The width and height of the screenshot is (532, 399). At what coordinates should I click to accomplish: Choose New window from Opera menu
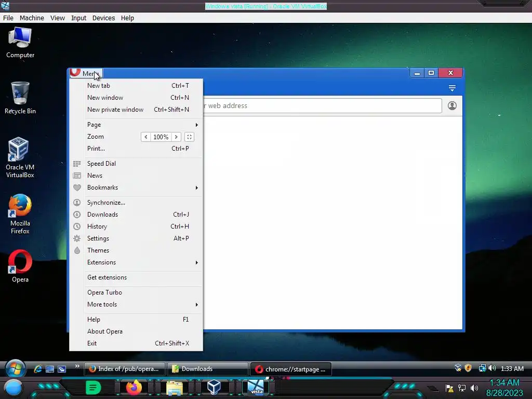[x=136, y=97]
